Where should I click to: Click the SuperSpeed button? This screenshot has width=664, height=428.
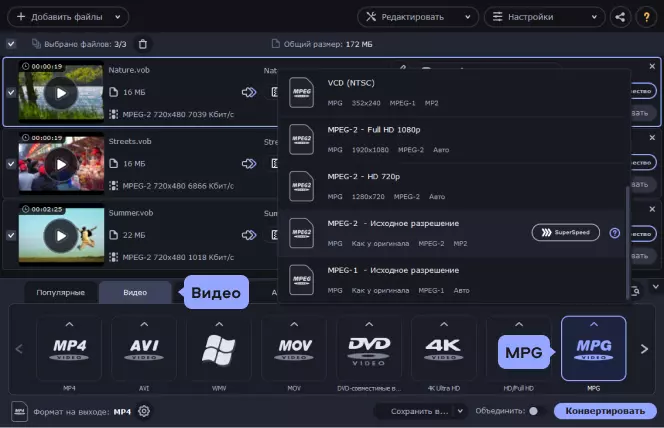[x=566, y=232]
